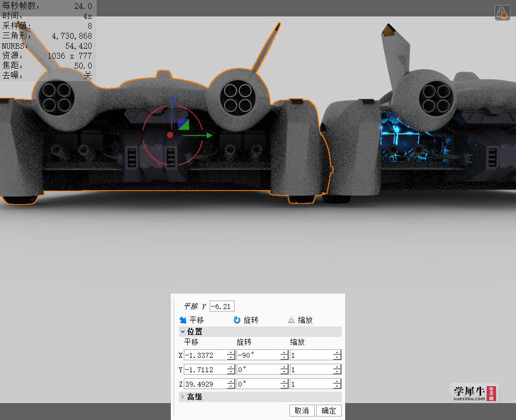
Task: Click the stepper arrows of the X translation field
Action: coord(231,355)
